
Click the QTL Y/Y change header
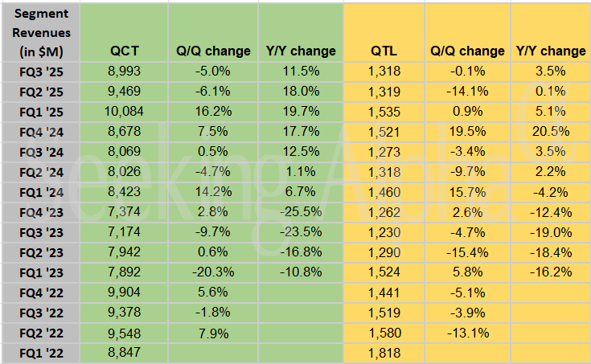tap(551, 51)
